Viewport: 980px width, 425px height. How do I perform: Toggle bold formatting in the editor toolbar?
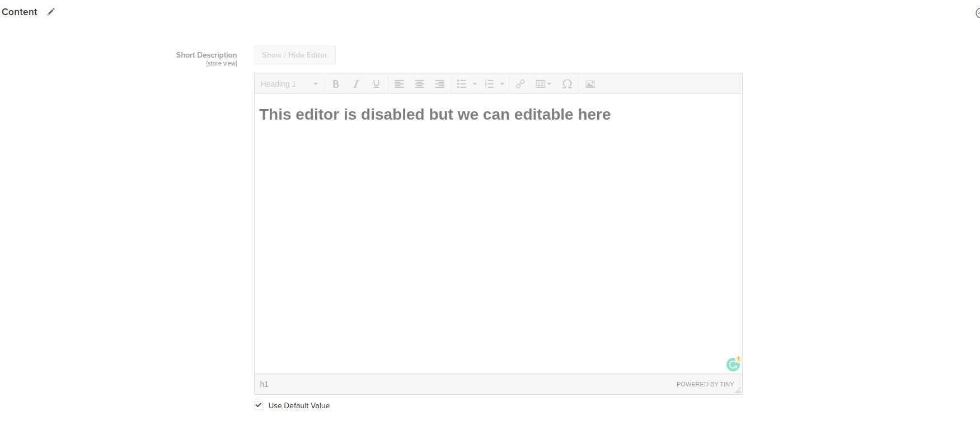click(336, 84)
